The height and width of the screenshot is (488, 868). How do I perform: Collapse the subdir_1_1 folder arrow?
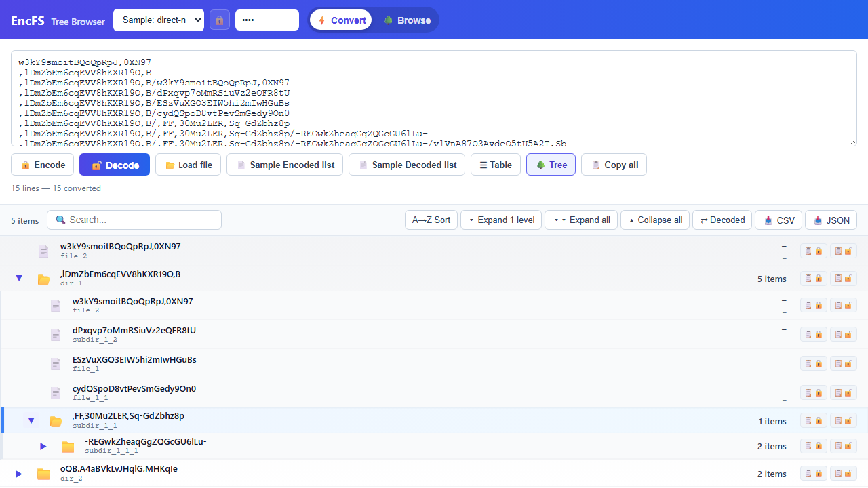click(x=31, y=420)
